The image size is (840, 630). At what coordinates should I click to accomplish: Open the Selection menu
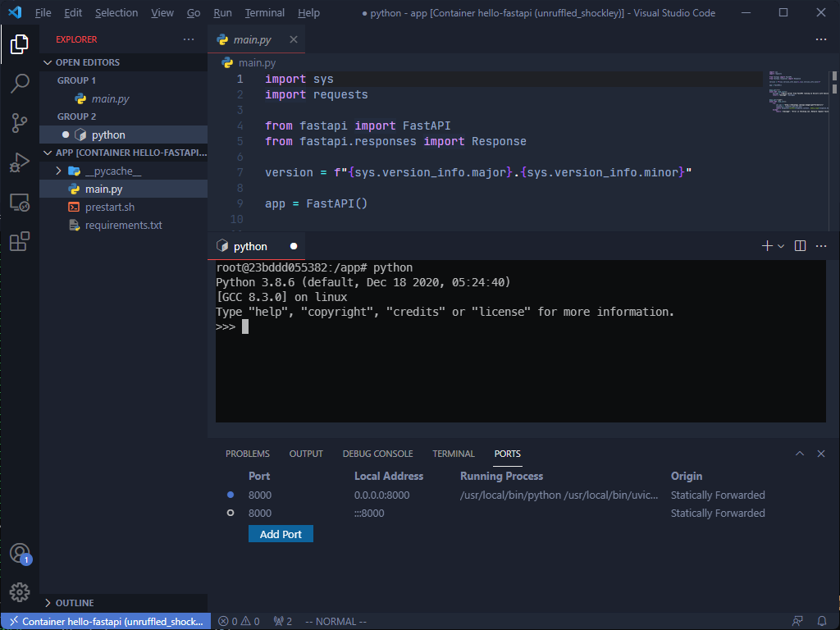click(116, 13)
